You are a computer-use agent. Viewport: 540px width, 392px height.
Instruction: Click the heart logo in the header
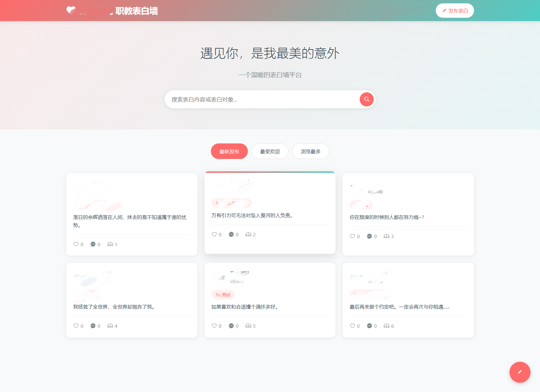coord(70,10)
